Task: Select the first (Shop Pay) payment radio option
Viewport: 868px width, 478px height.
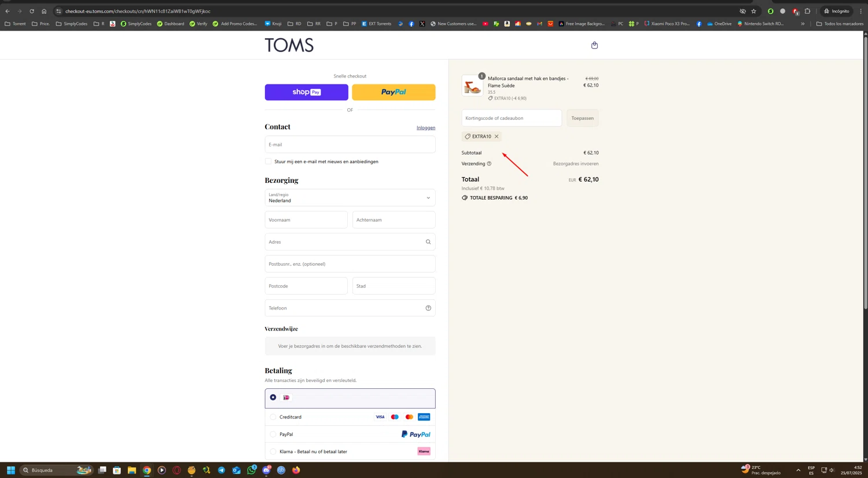Action: pos(273,398)
